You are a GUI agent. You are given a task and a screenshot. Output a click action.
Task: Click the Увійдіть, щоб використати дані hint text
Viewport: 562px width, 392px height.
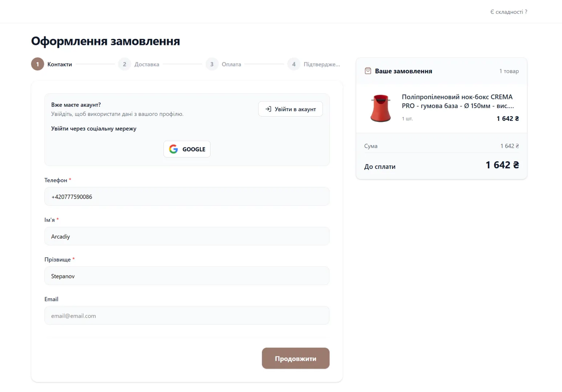tap(117, 114)
